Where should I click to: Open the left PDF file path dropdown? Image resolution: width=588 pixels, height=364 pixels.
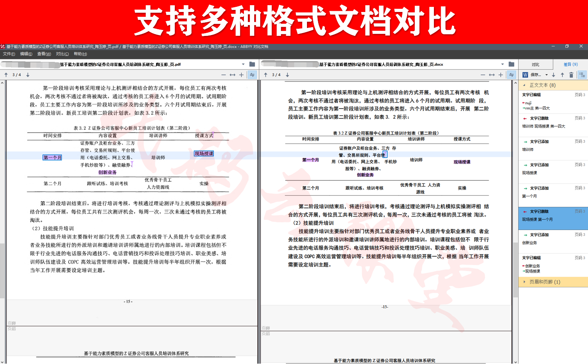(243, 64)
